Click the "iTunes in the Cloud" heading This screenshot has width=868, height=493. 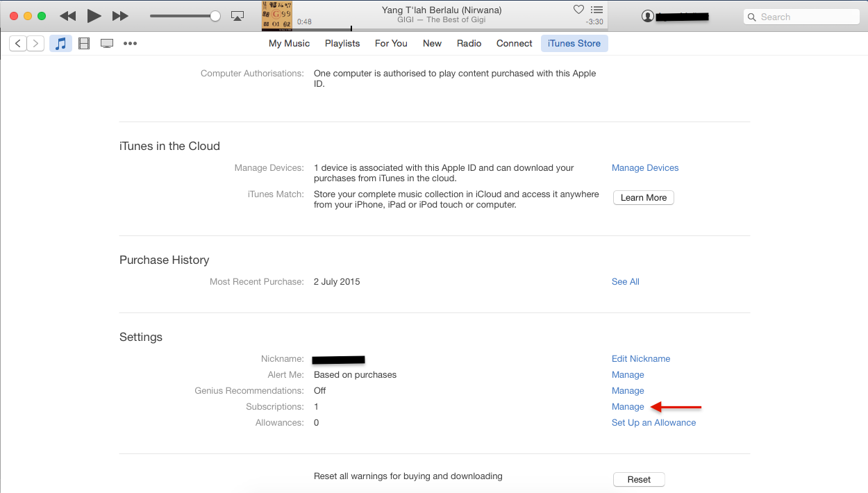point(169,147)
